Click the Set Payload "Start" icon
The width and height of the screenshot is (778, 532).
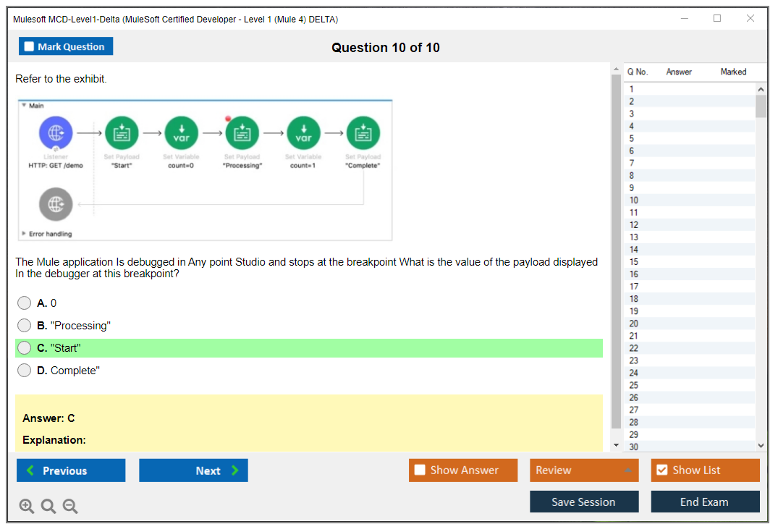point(122,133)
